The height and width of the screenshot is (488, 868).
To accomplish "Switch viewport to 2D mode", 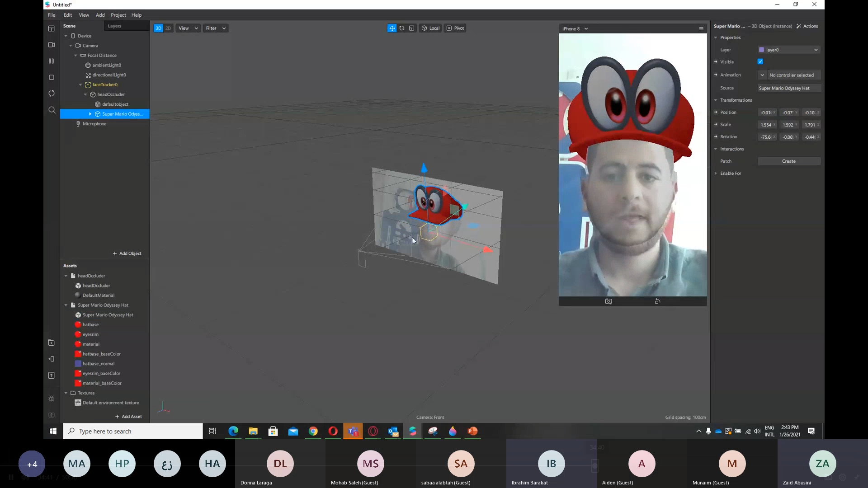I will pos(168,28).
